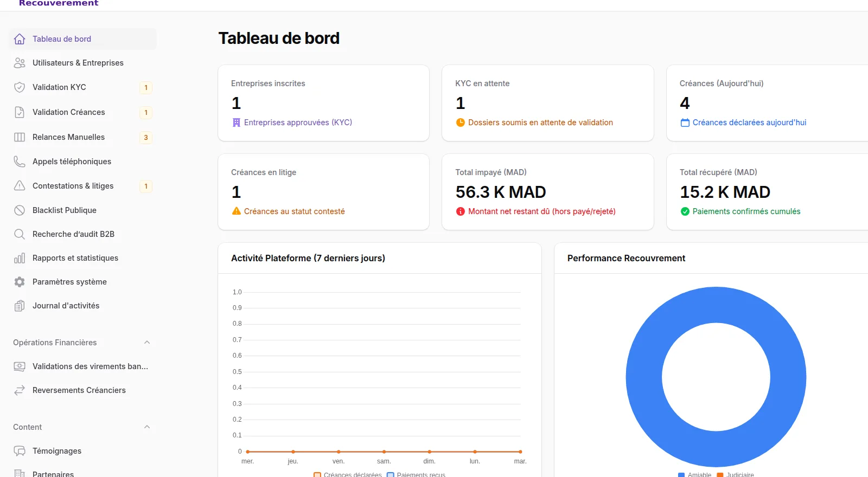Click the blue donut chart ring

pyautogui.click(x=644, y=377)
